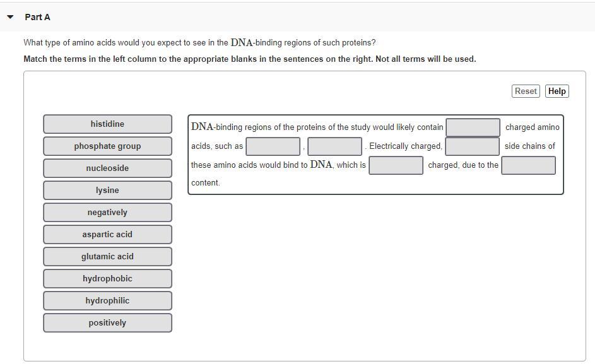The image size is (595, 364).
Task: Choose the lysine term tile
Action: tap(107, 191)
